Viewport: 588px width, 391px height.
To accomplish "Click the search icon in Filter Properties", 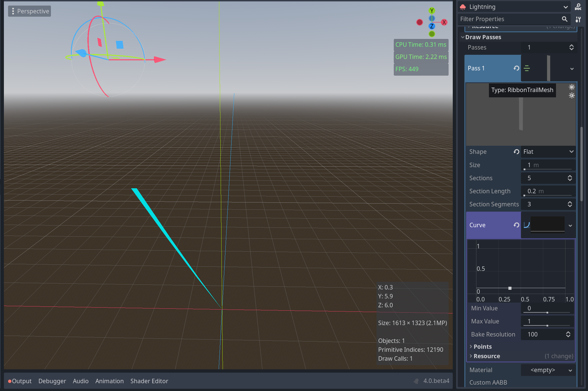I will pyautogui.click(x=565, y=19).
